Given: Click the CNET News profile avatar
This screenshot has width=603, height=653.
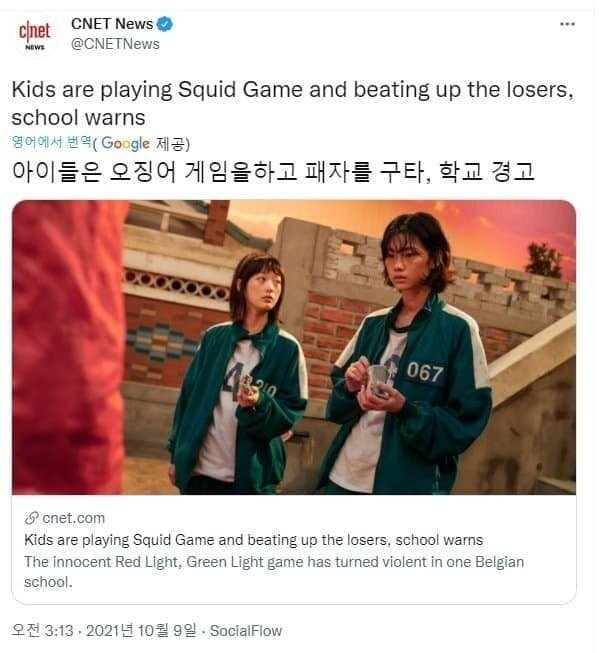Looking at the screenshot, I should (x=35, y=35).
